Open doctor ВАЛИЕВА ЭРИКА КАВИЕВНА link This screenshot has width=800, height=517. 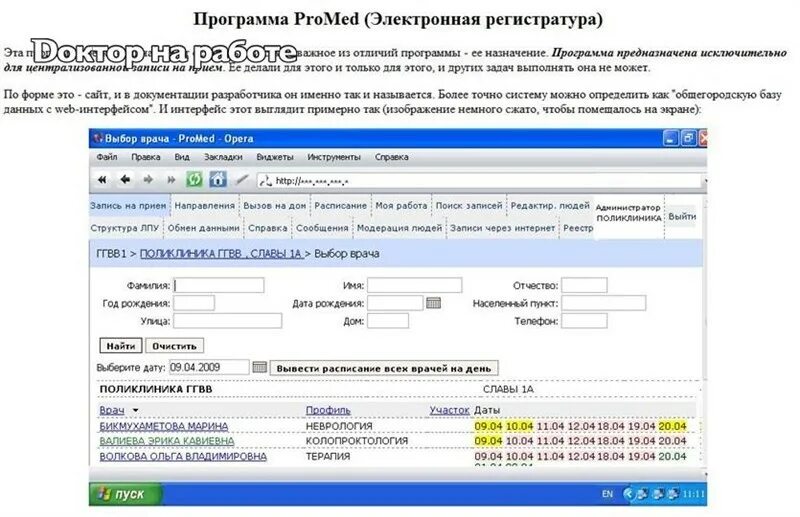(x=167, y=441)
